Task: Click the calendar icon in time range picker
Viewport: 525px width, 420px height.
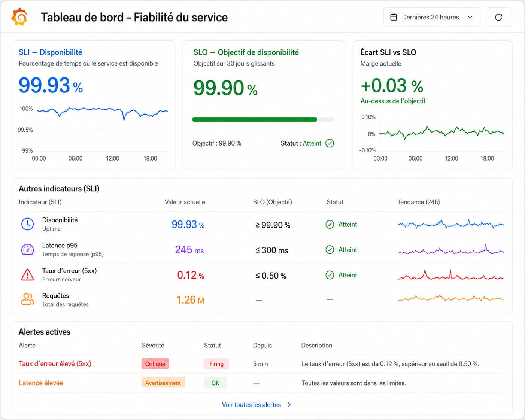Action: (x=394, y=17)
